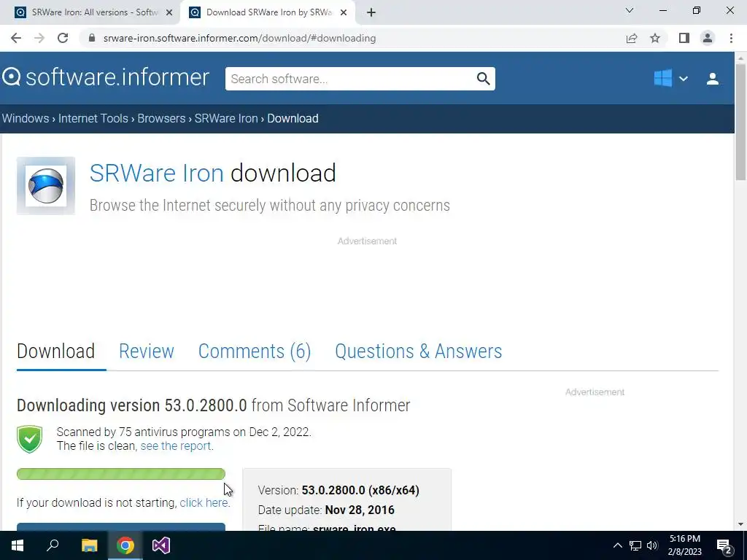Click the Windows platform logo icon
This screenshot has height=560, width=747.
click(x=662, y=78)
